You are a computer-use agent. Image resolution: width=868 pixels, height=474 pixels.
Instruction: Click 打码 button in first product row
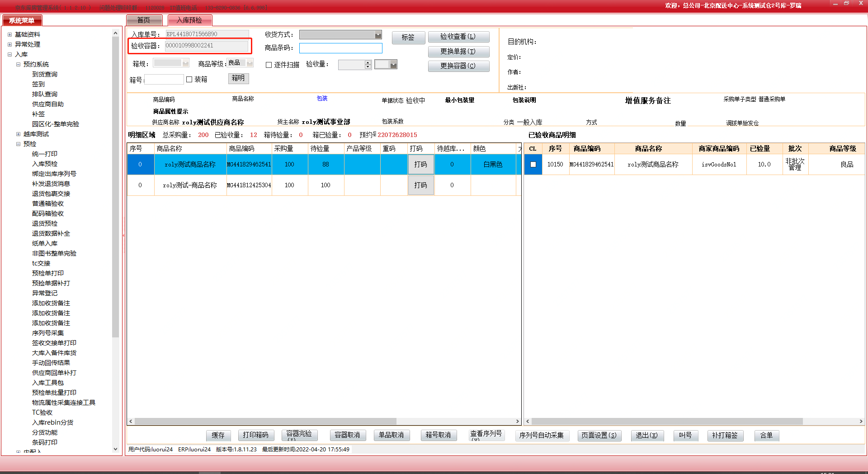[x=420, y=165]
